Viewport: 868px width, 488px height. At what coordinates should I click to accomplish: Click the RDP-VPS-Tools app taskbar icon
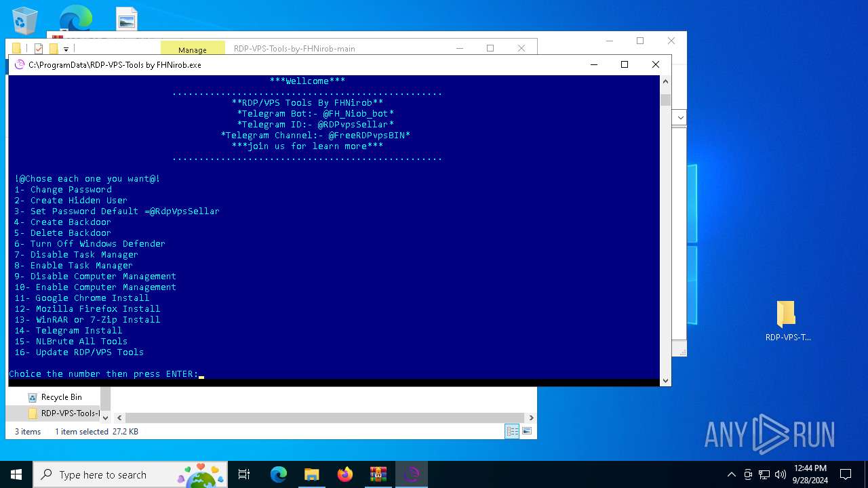(x=412, y=474)
